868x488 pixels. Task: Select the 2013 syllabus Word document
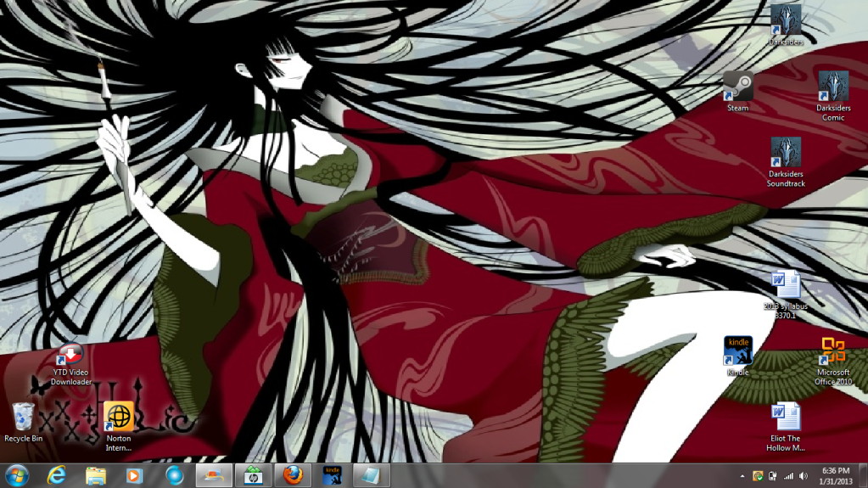click(785, 286)
